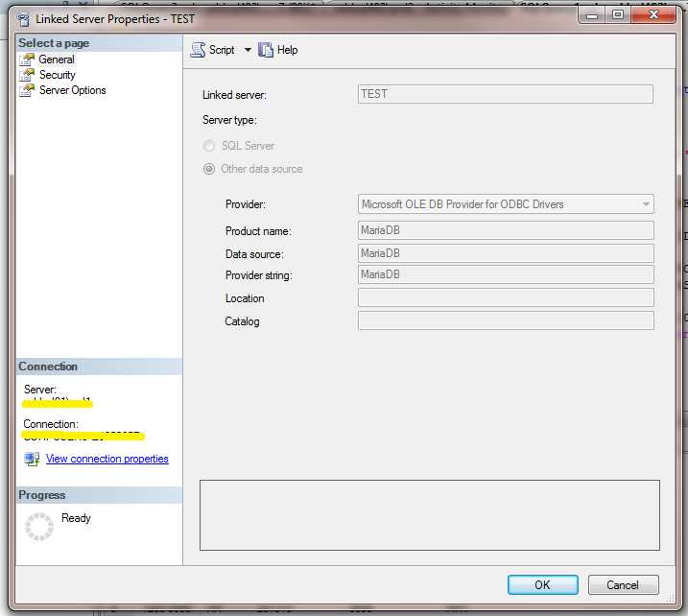Image resolution: width=688 pixels, height=616 pixels.
Task: Maximize the Linked Server Properties window
Action: [617, 15]
